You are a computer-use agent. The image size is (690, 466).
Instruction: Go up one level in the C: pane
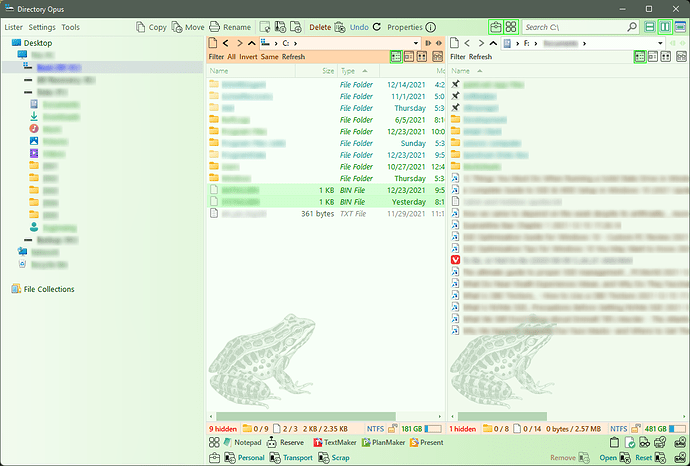point(252,43)
